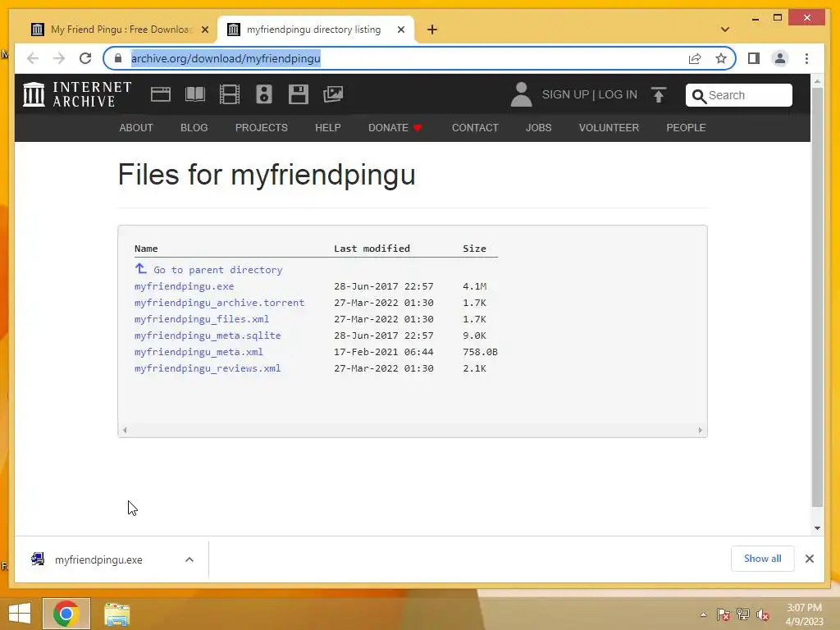The height and width of the screenshot is (630, 840).
Task: Show all downloads
Action: (x=762, y=559)
